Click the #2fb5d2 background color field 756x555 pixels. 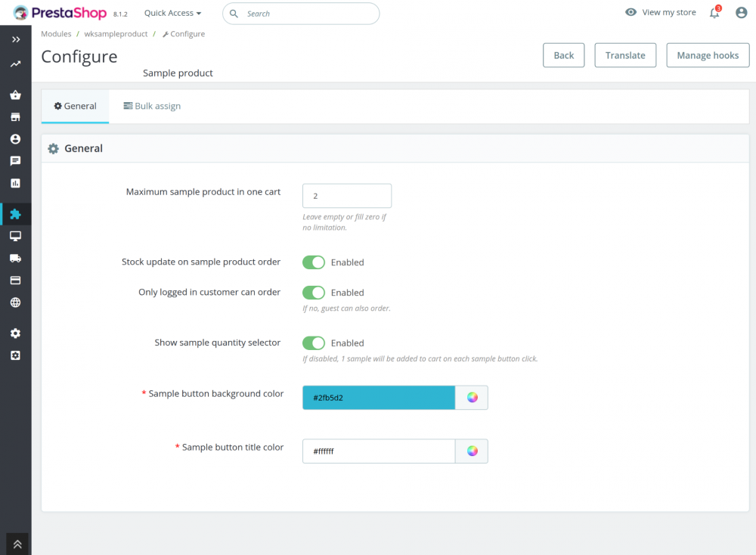379,398
